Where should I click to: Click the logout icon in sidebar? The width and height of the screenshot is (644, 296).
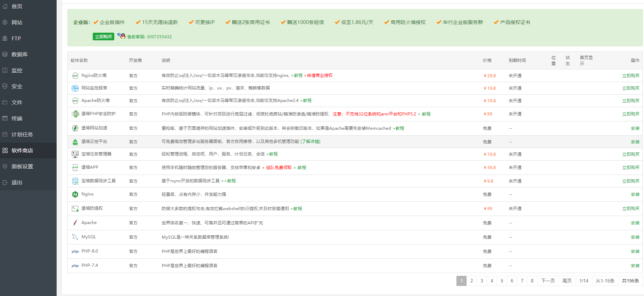5,182
